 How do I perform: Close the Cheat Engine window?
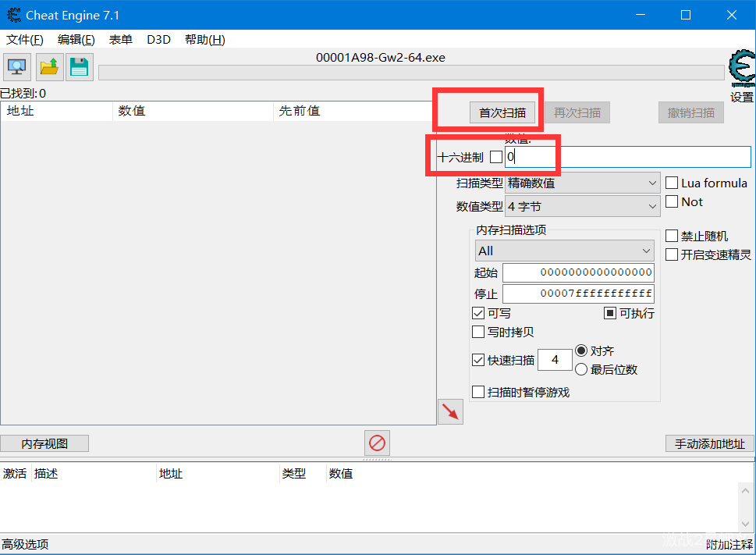(731, 15)
